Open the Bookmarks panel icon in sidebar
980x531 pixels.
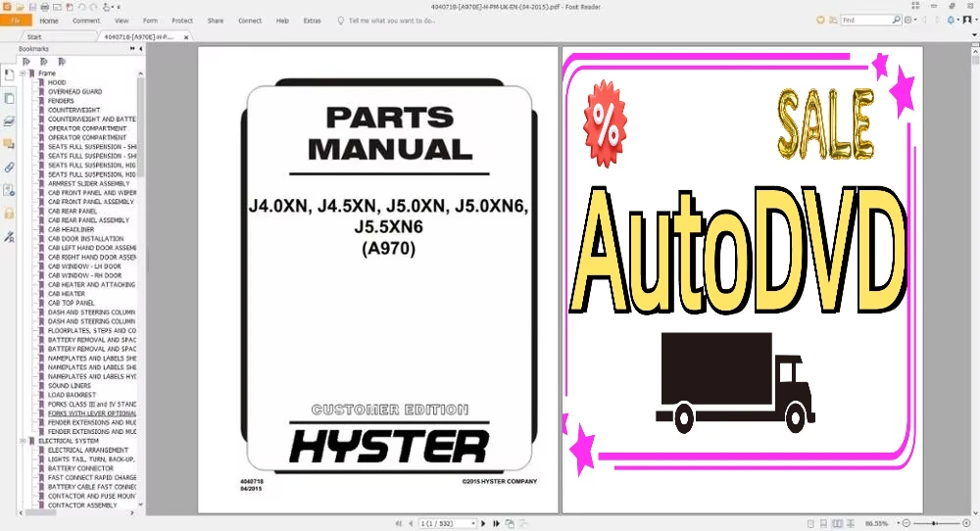coord(9,75)
